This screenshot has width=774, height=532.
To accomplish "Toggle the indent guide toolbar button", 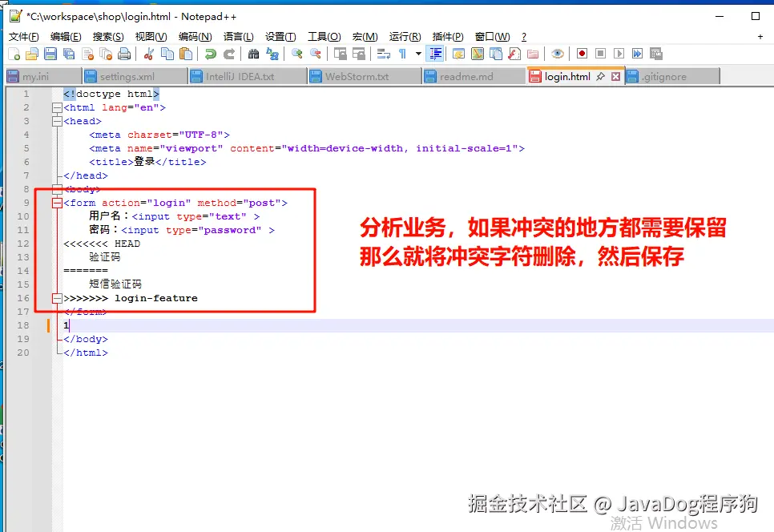I will tap(435, 54).
